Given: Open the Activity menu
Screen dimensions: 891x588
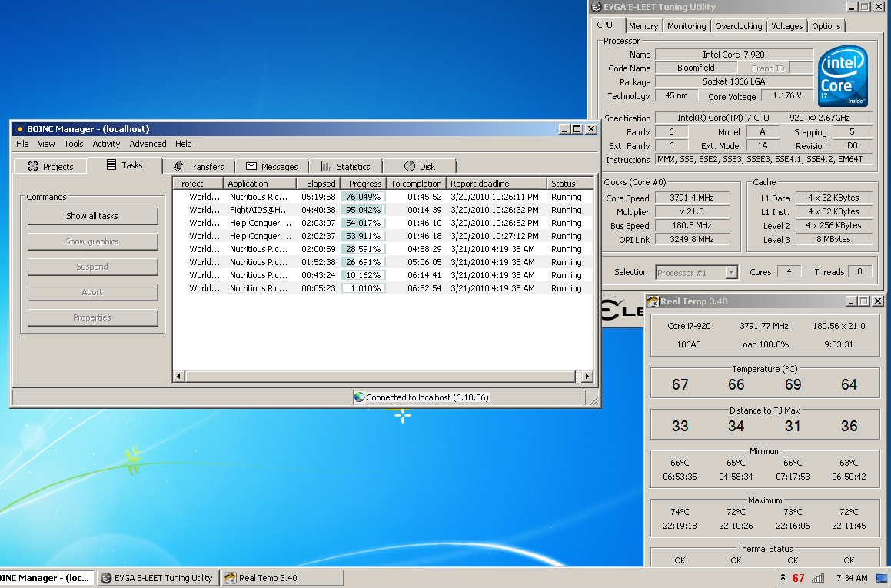Looking at the screenshot, I should tap(106, 144).
